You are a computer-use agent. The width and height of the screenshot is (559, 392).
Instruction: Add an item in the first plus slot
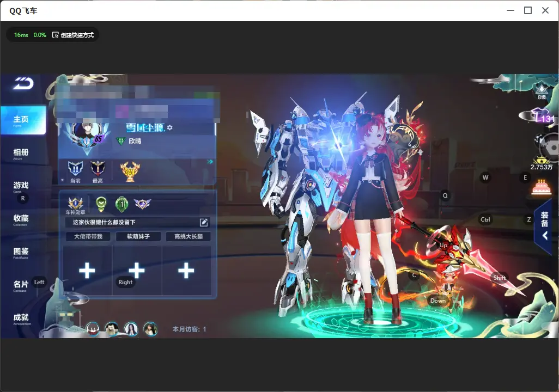(x=87, y=271)
